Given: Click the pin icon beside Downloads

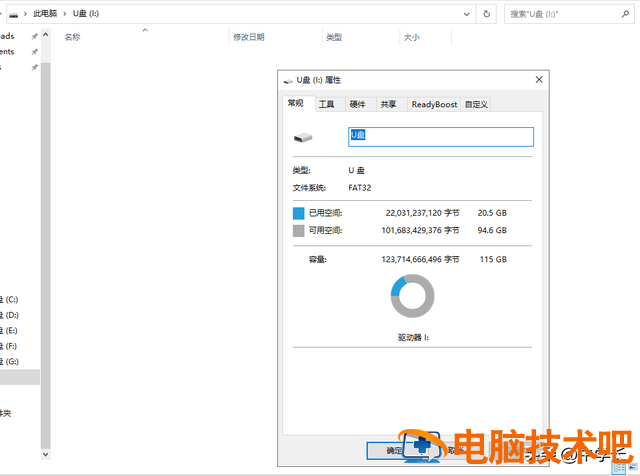Looking at the screenshot, I should [34, 35].
